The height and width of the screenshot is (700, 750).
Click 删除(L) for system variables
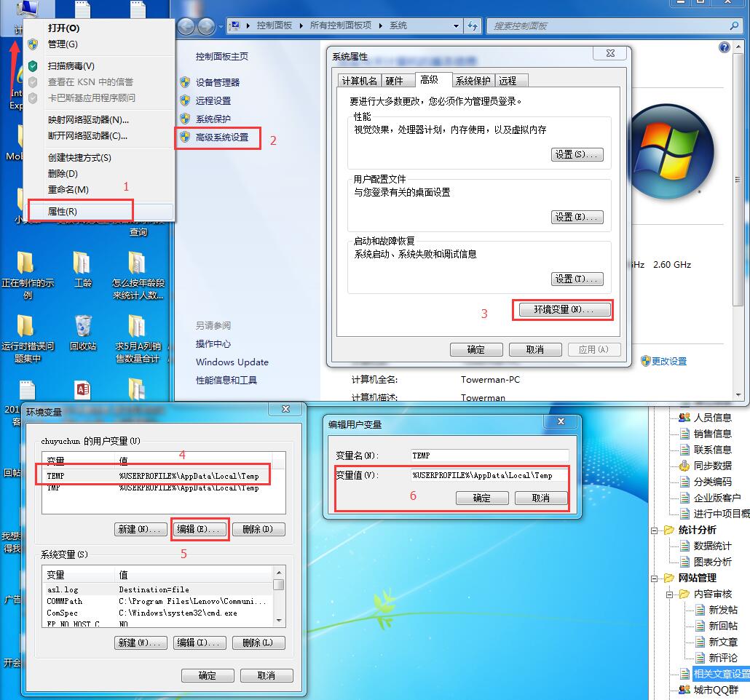click(258, 643)
